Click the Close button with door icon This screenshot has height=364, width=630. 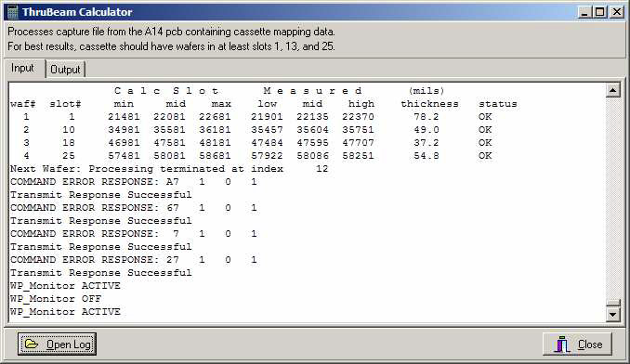[x=577, y=344]
